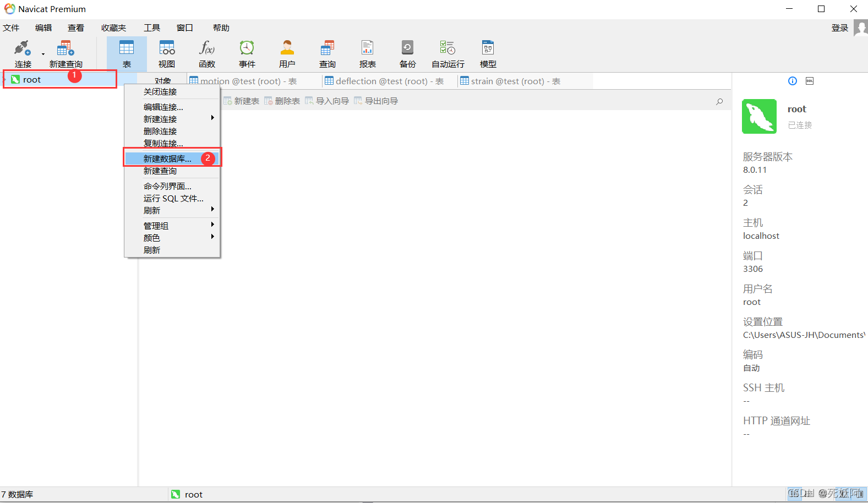Expand the 新建连接 submenu arrow
The width and height of the screenshot is (868, 503).
212,118
